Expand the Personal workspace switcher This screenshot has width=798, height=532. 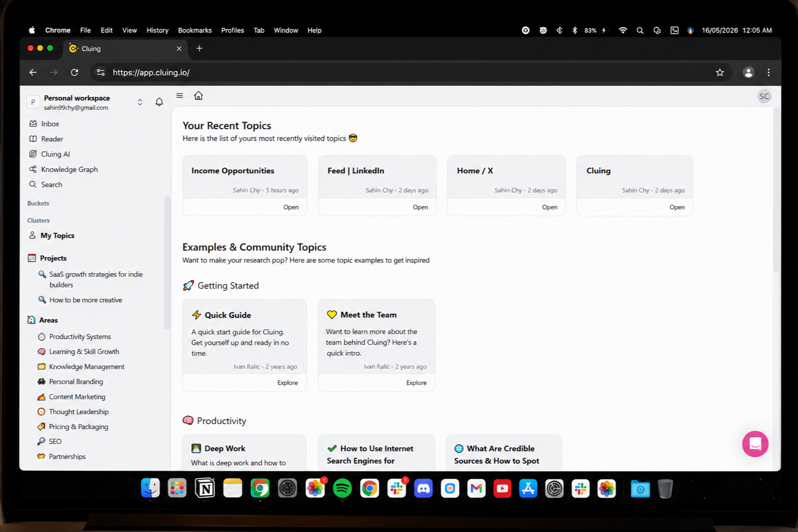(x=140, y=102)
